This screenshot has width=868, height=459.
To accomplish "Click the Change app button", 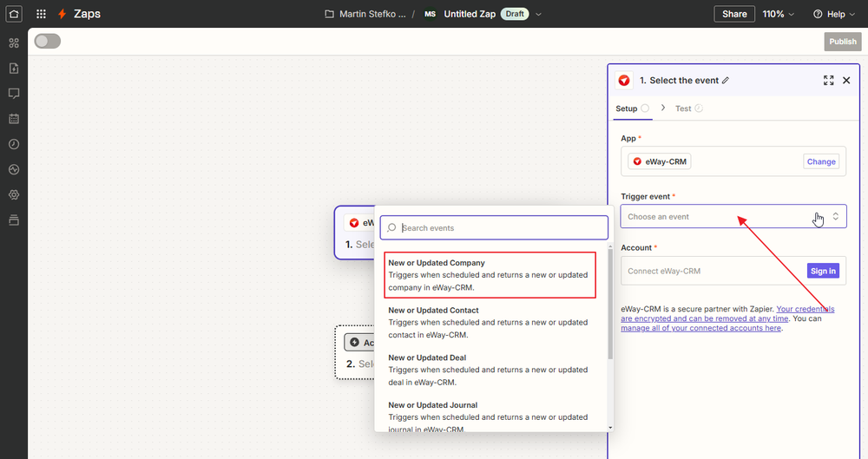I will tap(821, 161).
